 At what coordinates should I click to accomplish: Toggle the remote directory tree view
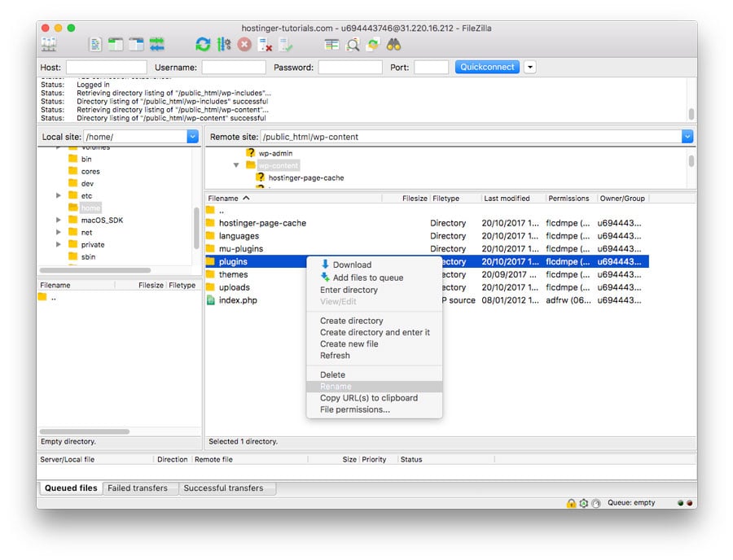coord(136,45)
